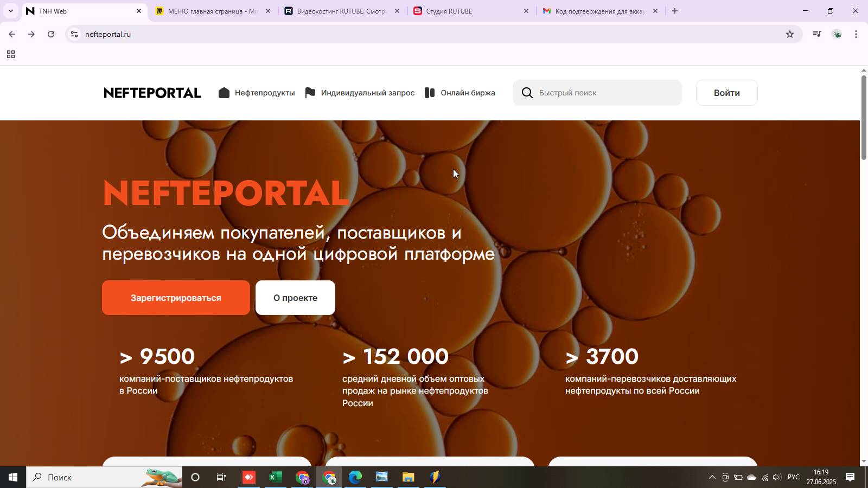Open the media controls icon in toolbar

pos(817,34)
